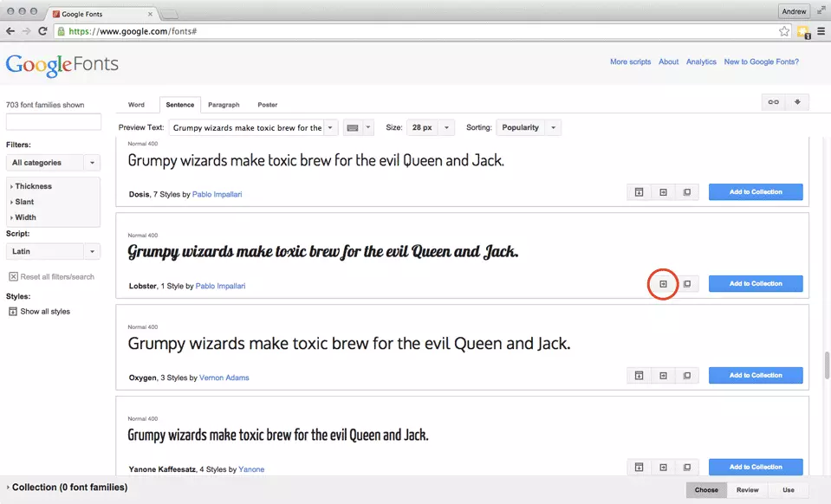Click the download icon for the Dosis font

pos(639,191)
